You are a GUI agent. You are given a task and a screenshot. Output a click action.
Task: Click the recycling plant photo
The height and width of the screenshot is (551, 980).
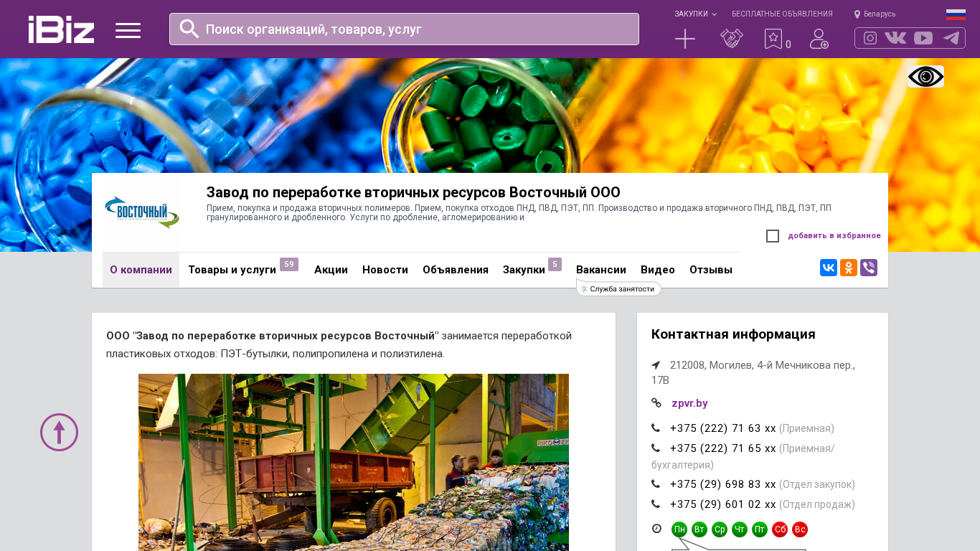[354, 462]
